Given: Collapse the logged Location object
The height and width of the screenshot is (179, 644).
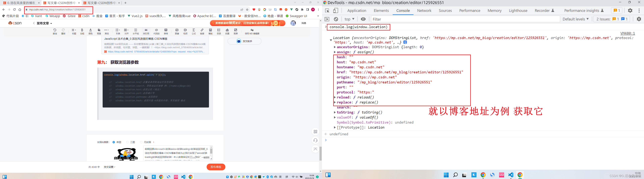Looking at the screenshot, I should point(331,40).
